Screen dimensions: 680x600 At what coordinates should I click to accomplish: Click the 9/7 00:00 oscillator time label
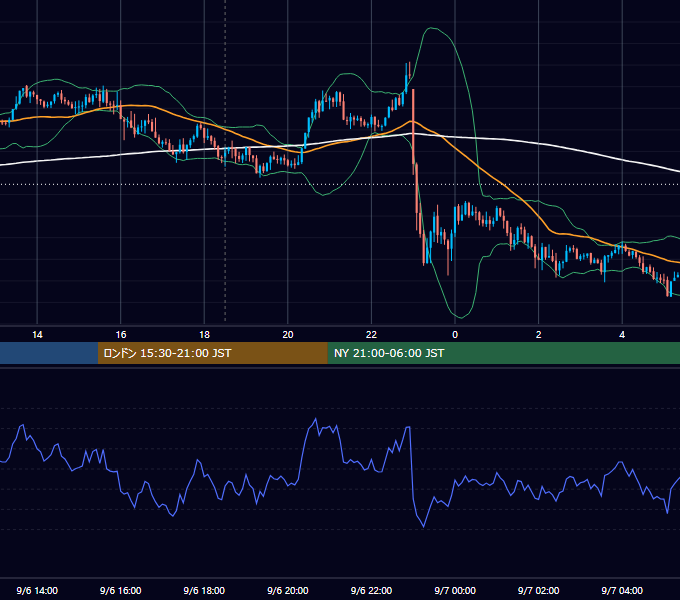pyautogui.click(x=455, y=590)
